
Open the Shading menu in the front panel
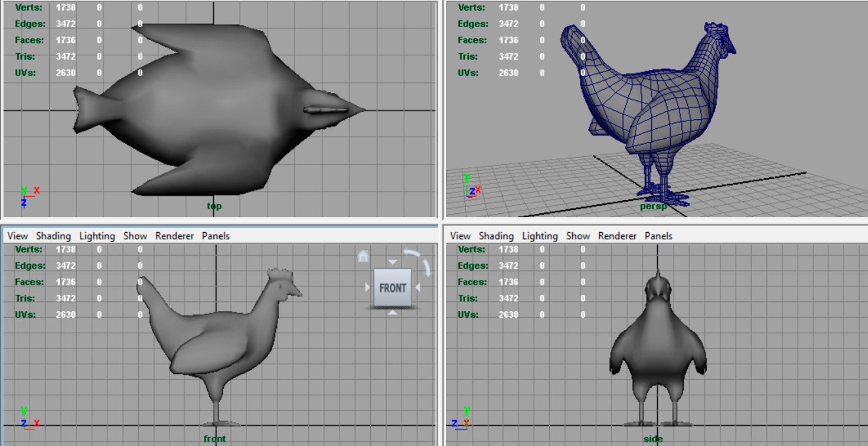click(53, 236)
